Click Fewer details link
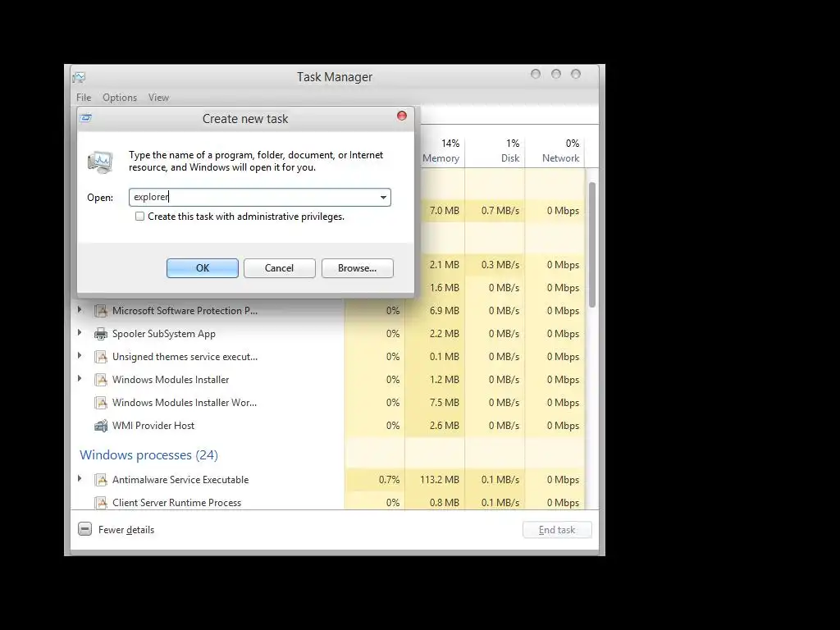This screenshot has width=840, height=630. pyautogui.click(x=126, y=530)
